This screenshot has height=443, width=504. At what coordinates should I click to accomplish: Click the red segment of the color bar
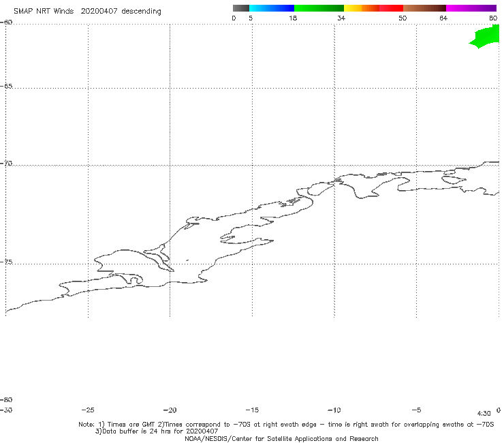coord(391,8)
